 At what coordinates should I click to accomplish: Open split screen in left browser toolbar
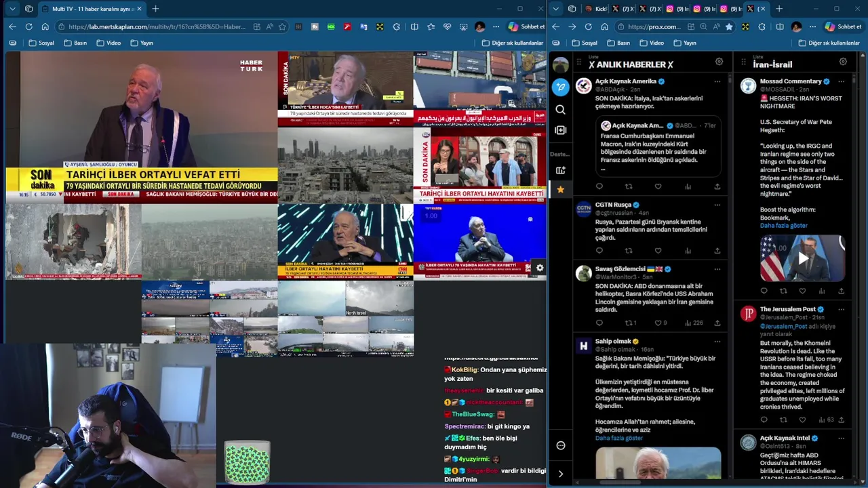[414, 26]
